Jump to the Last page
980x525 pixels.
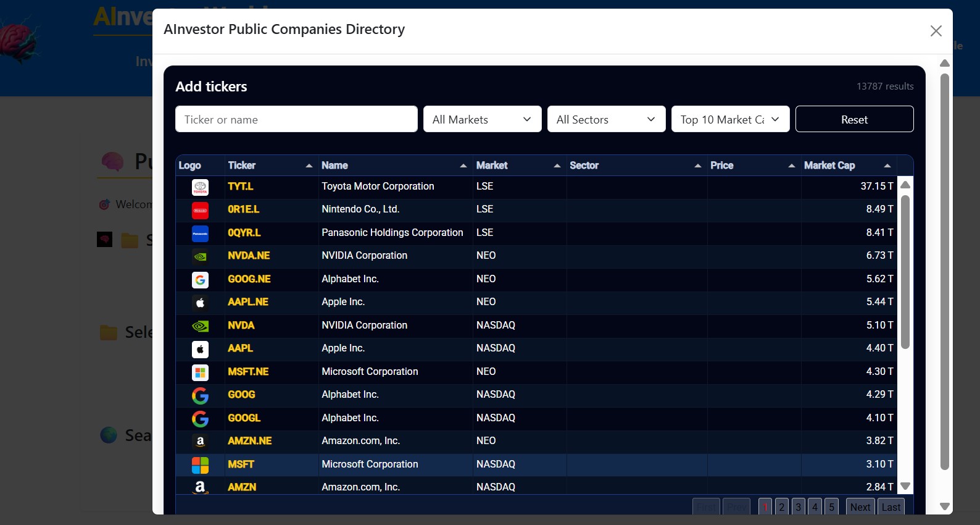point(891,507)
